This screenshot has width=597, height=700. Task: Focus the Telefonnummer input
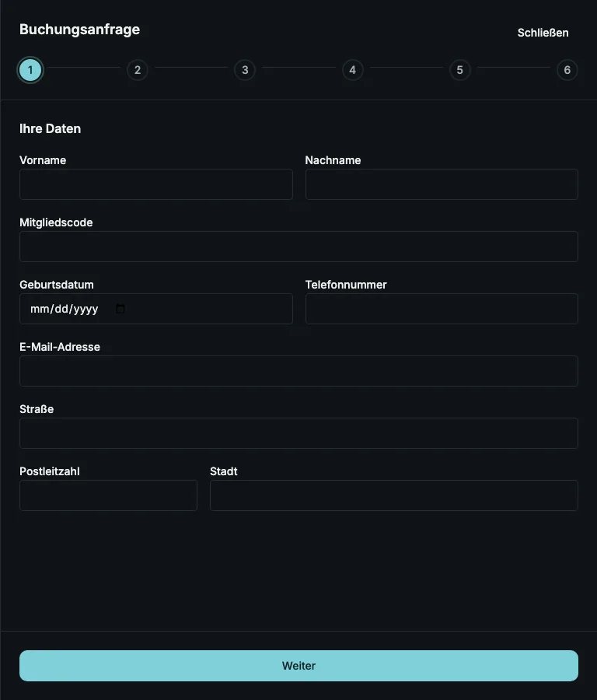pos(442,309)
